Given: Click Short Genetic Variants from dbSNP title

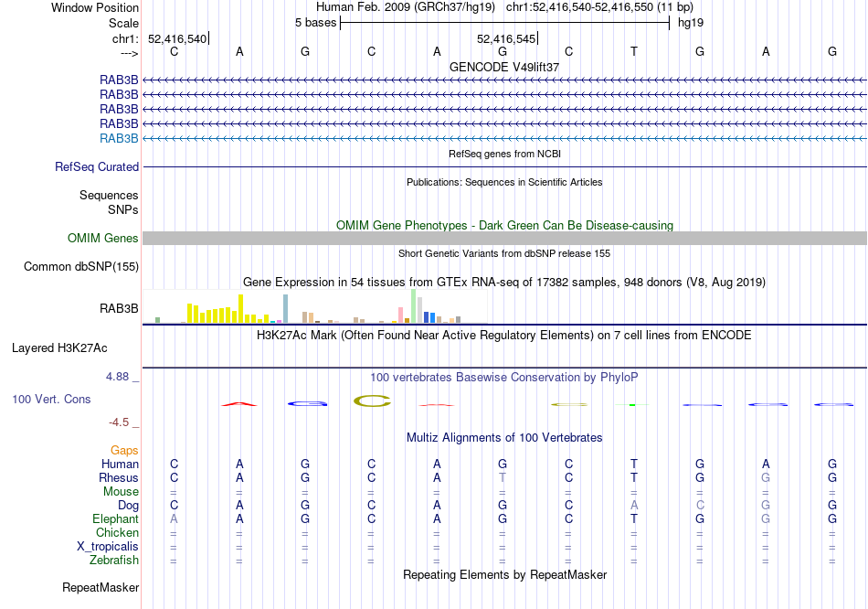Looking at the screenshot, I should (x=504, y=253).
